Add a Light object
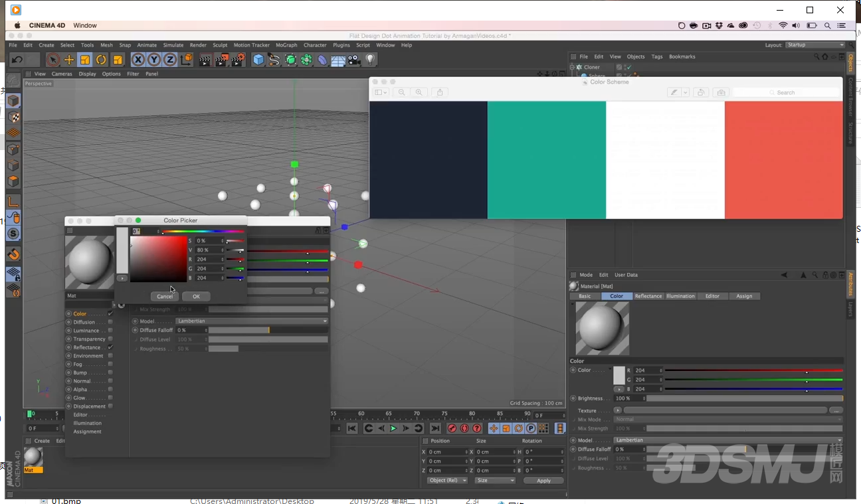Screen dimensions: 861x504 click(370, 60)
